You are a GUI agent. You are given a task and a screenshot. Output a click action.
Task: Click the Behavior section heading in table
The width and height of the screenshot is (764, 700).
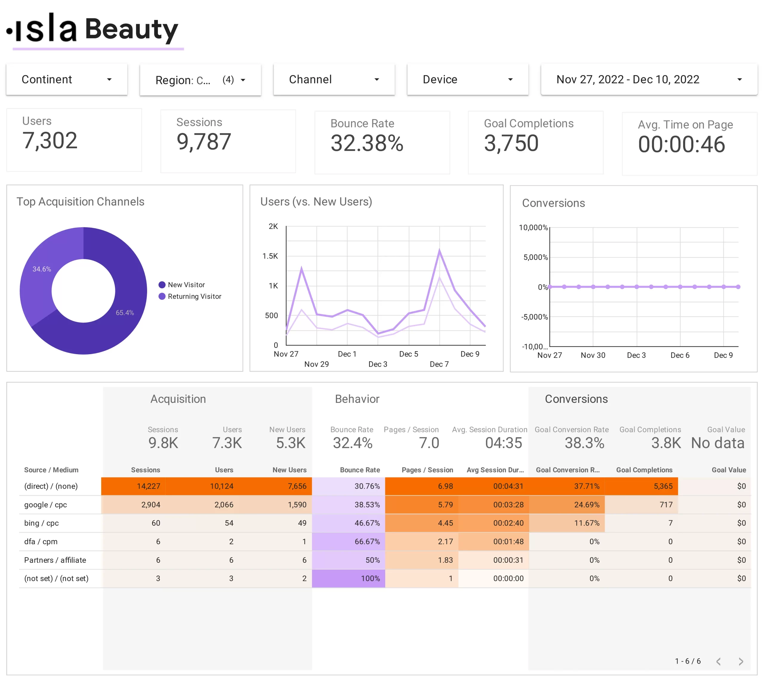tap(357, 399)
